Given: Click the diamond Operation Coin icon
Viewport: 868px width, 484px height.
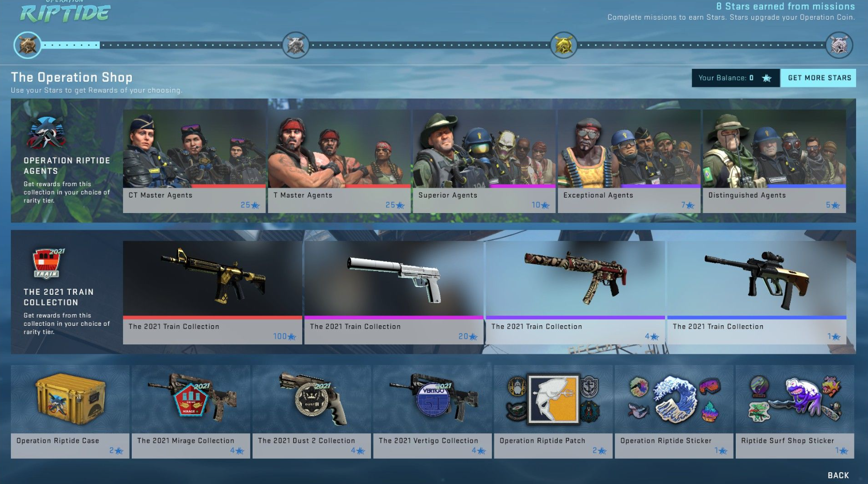Looking at the screenshot, I should coord(839,45).
